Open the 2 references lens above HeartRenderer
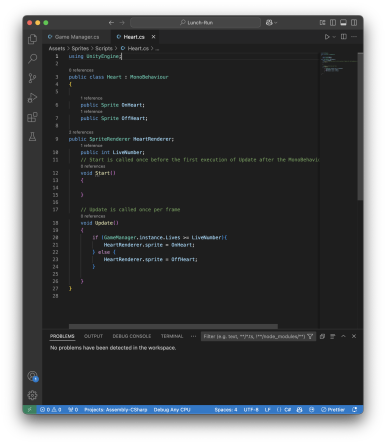The height and width of the screenshot is (444, 386). click(x=81, y=132)
